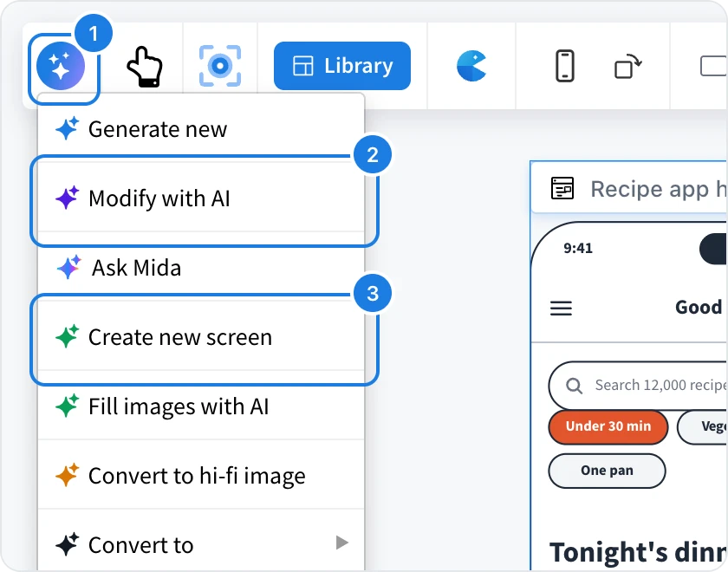728x572 pixels.
Task: Open the hamburger menu in recipe mockup
Action: click(x=561, y=309)
